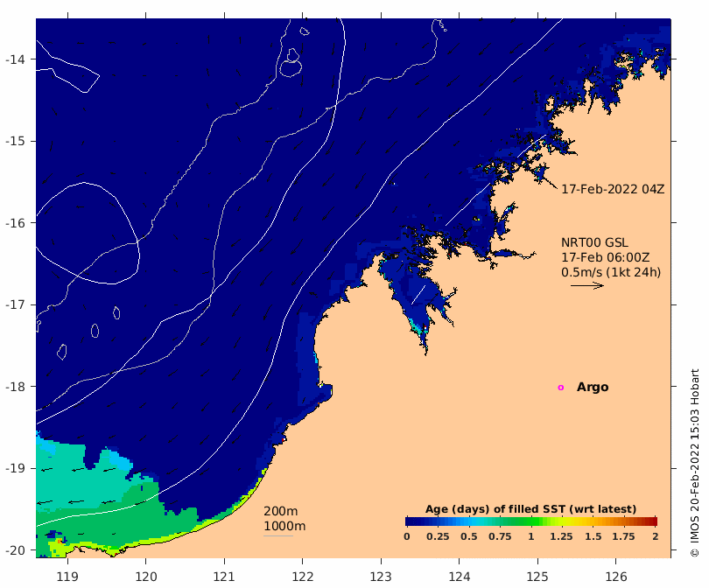Click the longitude axis label 119
This screenshot has height=588, width=709.
[67, 577]
